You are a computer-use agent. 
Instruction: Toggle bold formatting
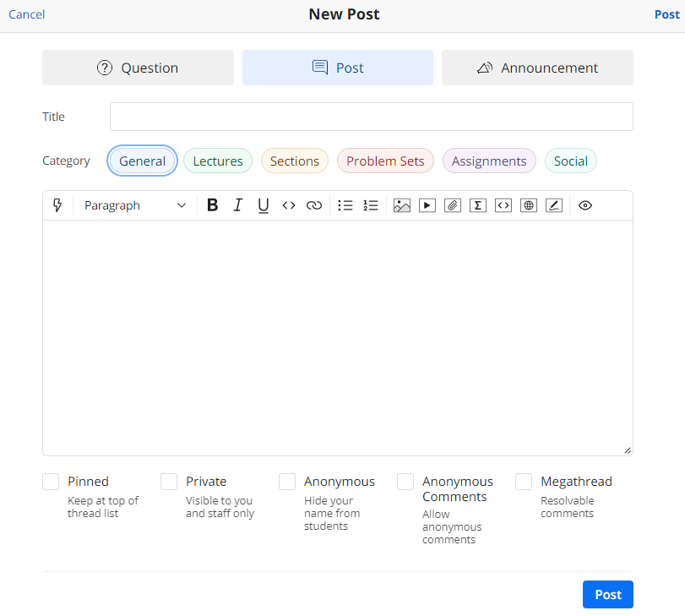pos(212,205)
